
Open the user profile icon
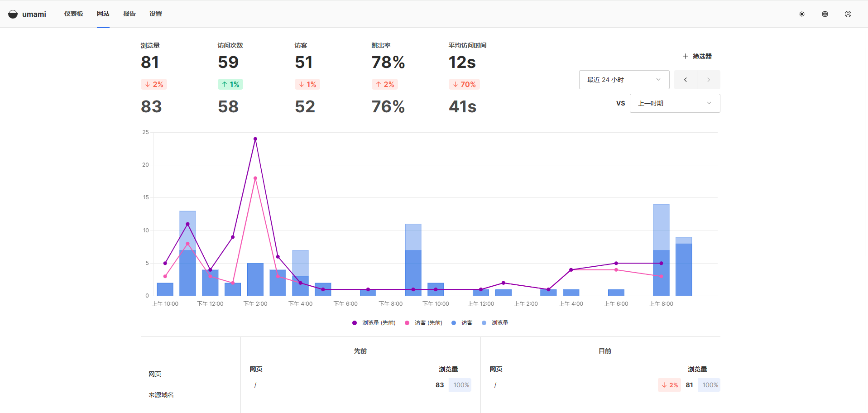[x=848, y=14]
